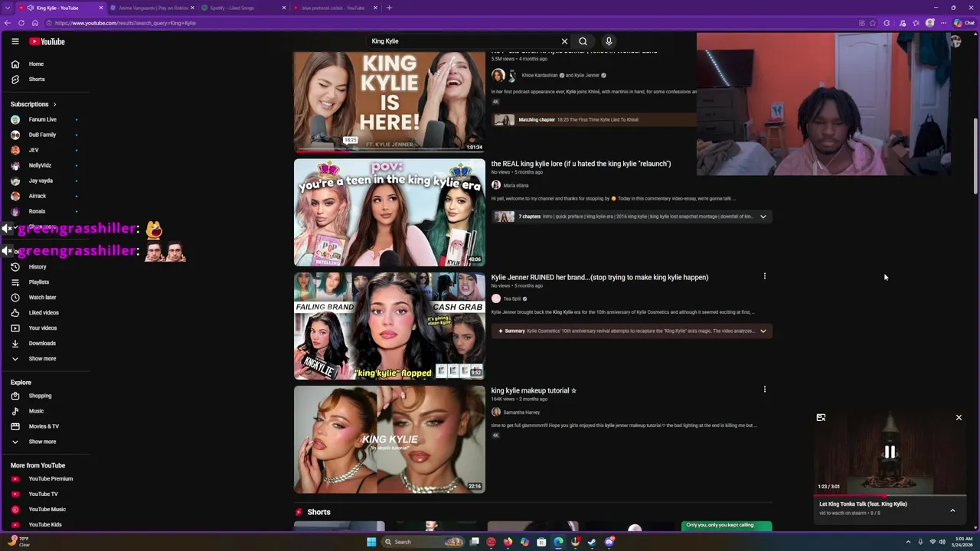Image resolution: width=980 pixels, height=551 pixels.
Task: Expand the miniplayer playlist chevron
Action: [x=952, y=510]
